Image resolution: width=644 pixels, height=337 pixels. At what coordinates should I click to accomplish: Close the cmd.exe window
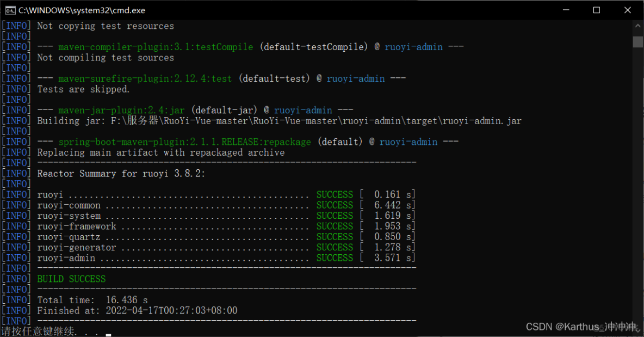coord(628,10)
